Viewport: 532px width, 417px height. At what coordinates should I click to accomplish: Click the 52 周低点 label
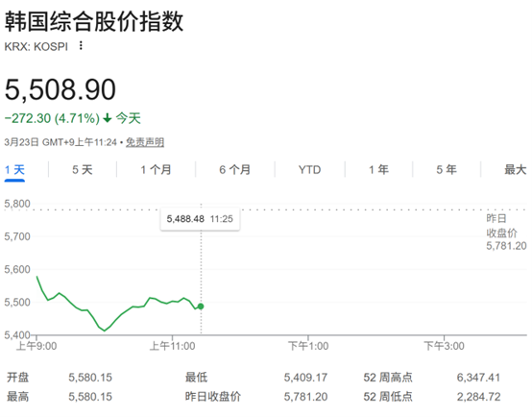[x=388, y=397]
